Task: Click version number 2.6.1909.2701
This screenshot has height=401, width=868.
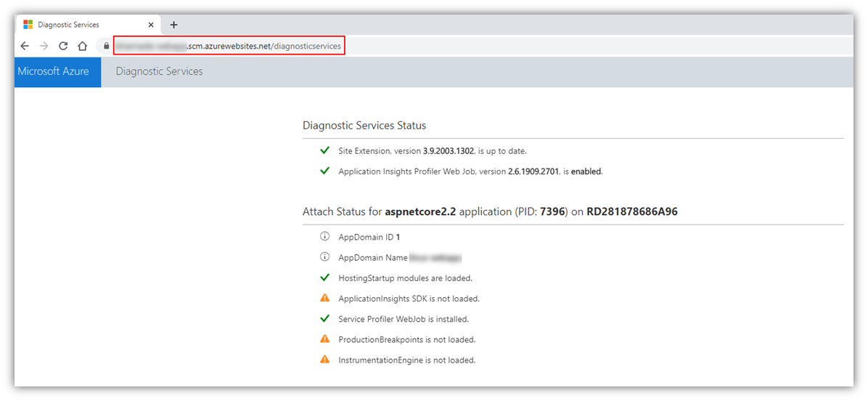Action: coord(533,171)
